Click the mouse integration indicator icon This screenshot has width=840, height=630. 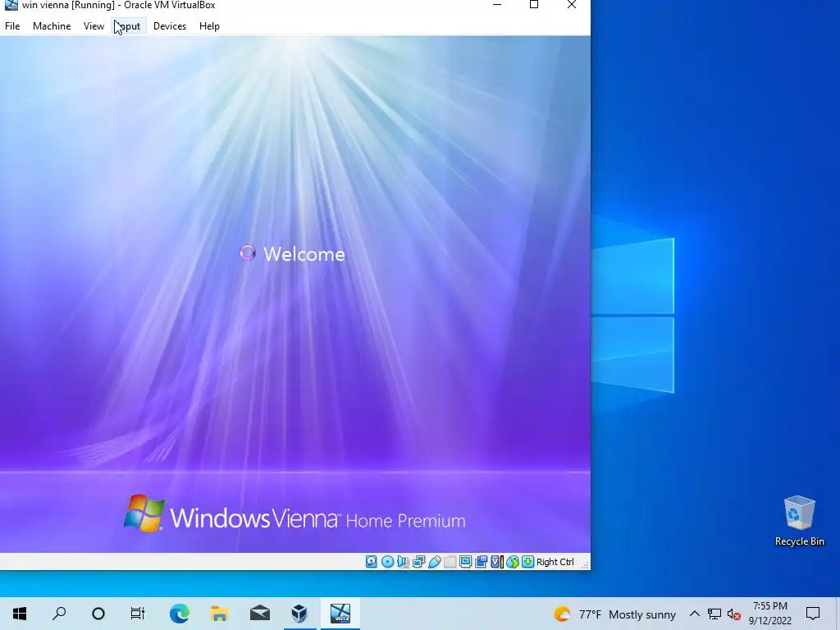click(x=513, y=561)
